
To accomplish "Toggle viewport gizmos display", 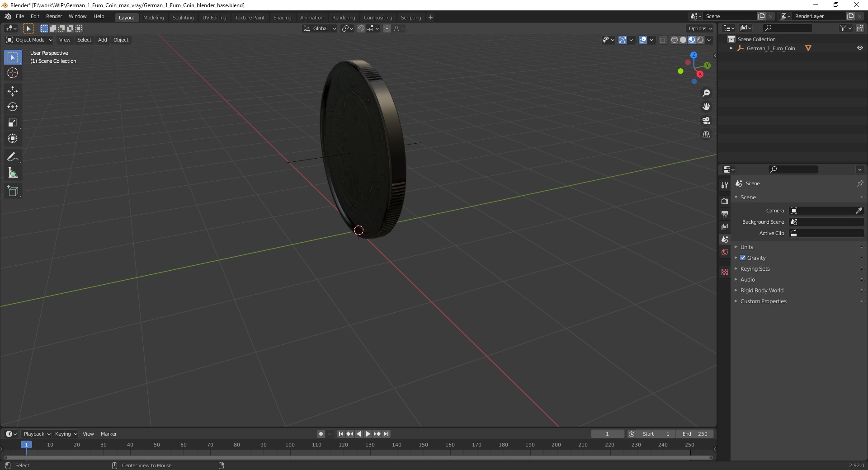I will point(623,40).
